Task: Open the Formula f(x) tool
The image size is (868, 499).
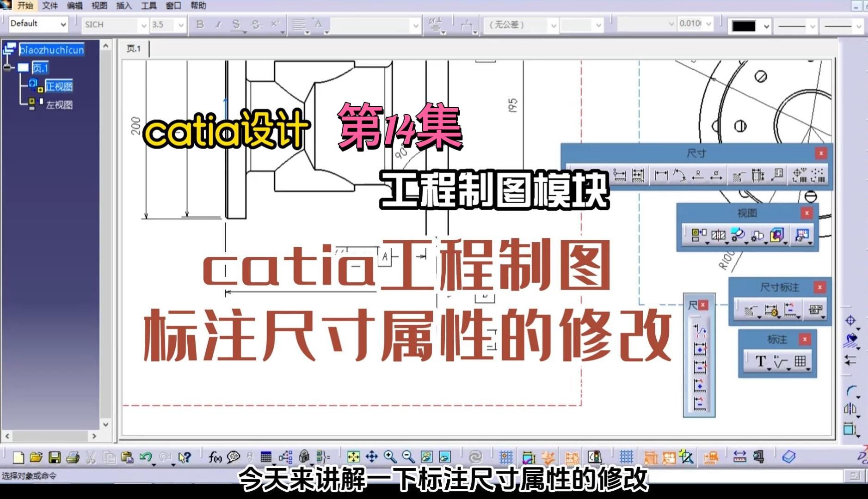Action: coord(215,457)
